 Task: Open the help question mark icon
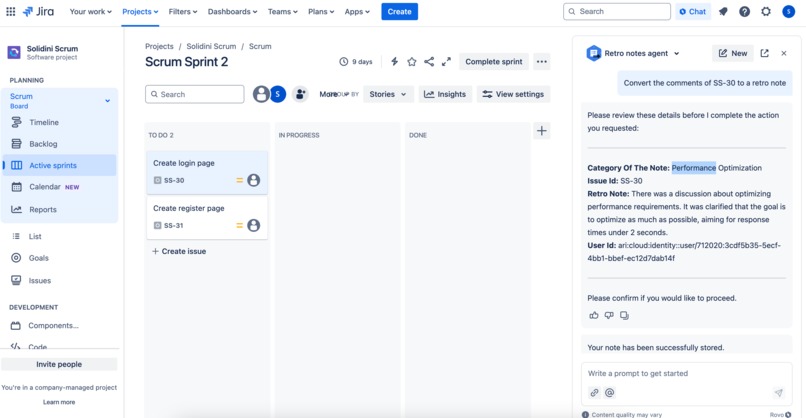coord(744,11)
